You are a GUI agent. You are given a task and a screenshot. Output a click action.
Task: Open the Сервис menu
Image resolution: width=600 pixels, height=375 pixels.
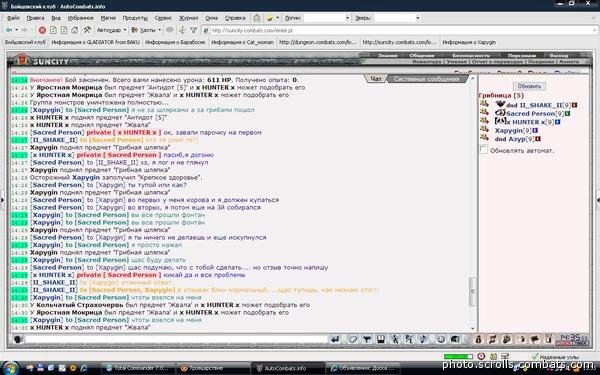[x=163, y=18]
